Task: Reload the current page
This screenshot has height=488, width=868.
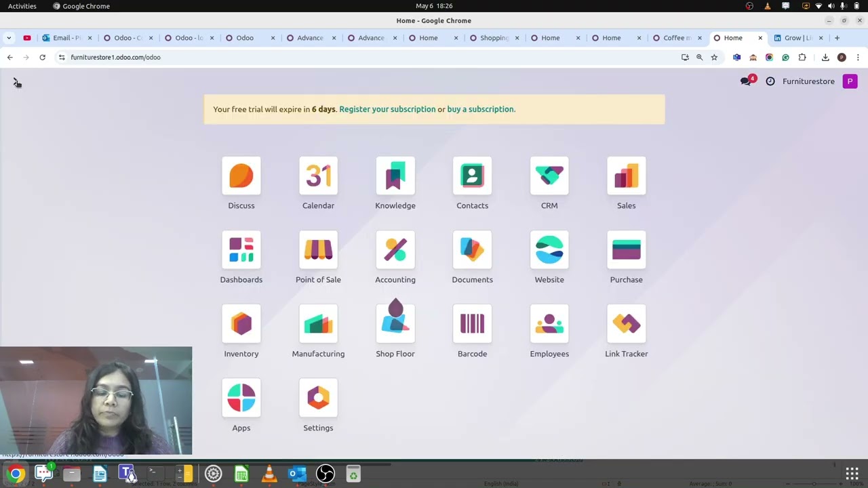Action: pos(42,58)
